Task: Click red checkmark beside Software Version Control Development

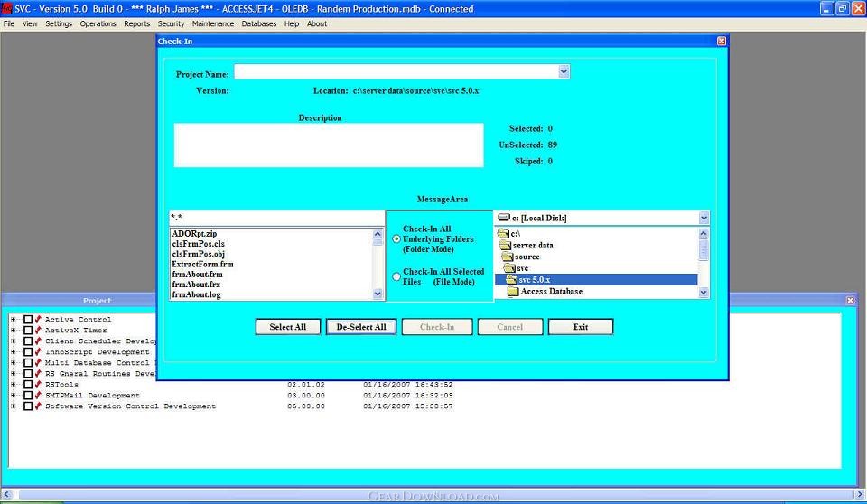Action: tap(38, 406)
